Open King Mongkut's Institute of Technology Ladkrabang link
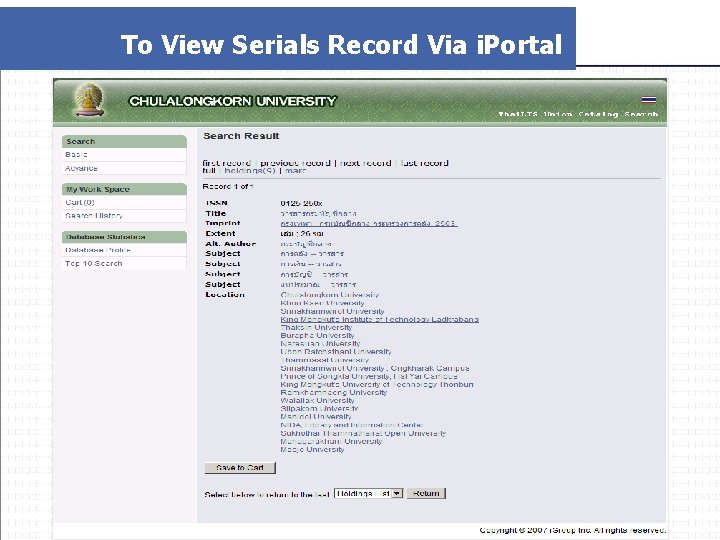 380,319
